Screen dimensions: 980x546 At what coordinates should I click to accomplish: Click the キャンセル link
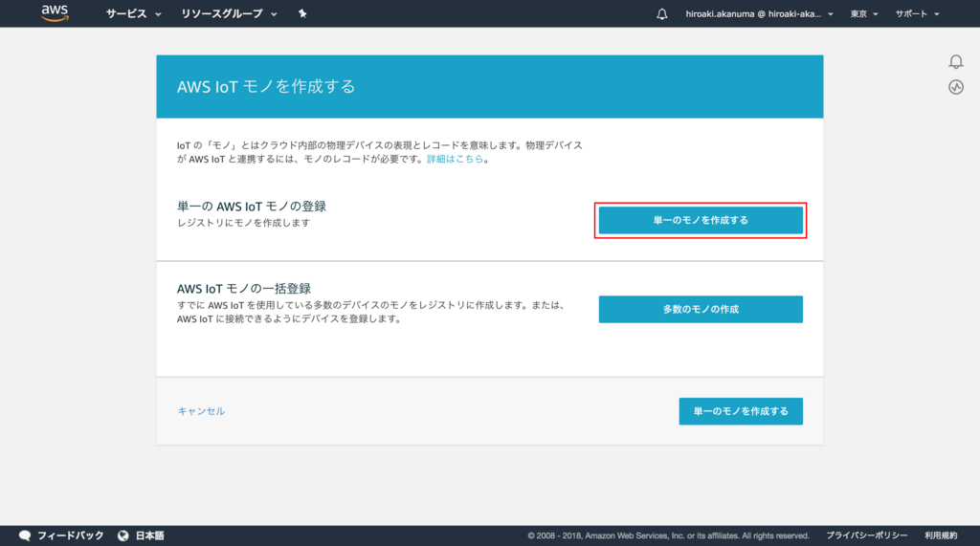[x=201, y=411]
